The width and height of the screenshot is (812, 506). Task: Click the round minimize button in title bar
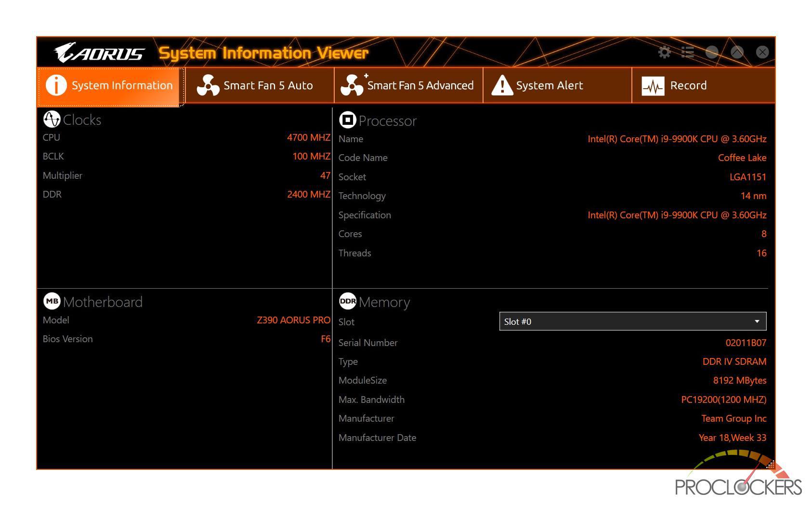(x=712, y=52)
